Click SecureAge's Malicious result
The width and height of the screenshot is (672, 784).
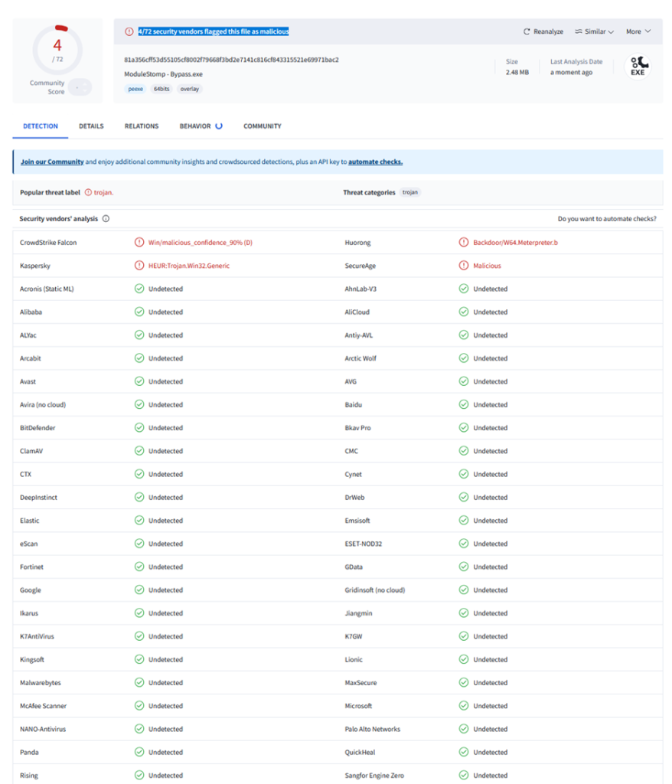[x=487, y=266]
